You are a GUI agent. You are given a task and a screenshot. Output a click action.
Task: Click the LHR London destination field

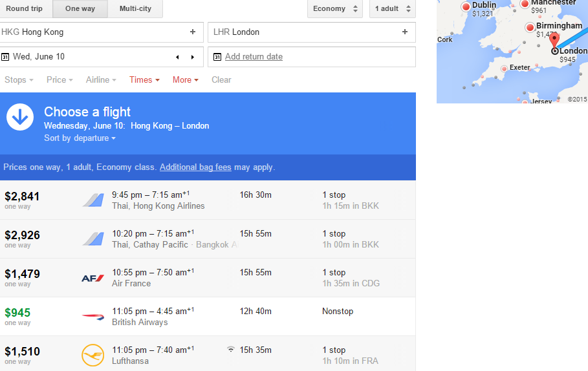(312, 32)
